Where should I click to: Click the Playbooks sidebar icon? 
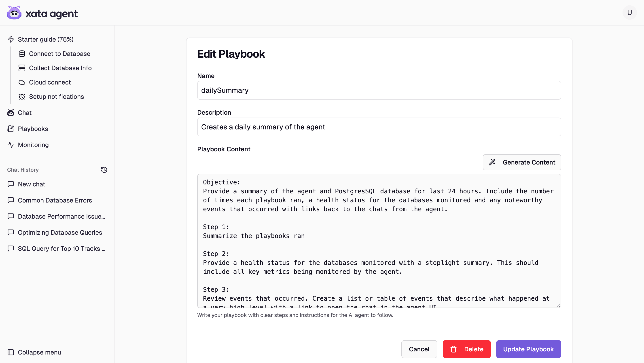[11, 129]
